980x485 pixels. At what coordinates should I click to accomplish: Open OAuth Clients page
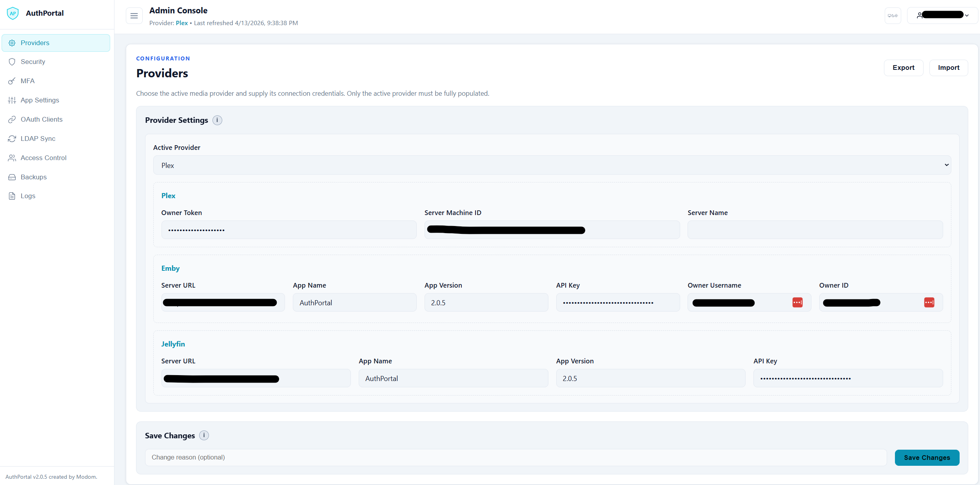[x=56, y=120]
